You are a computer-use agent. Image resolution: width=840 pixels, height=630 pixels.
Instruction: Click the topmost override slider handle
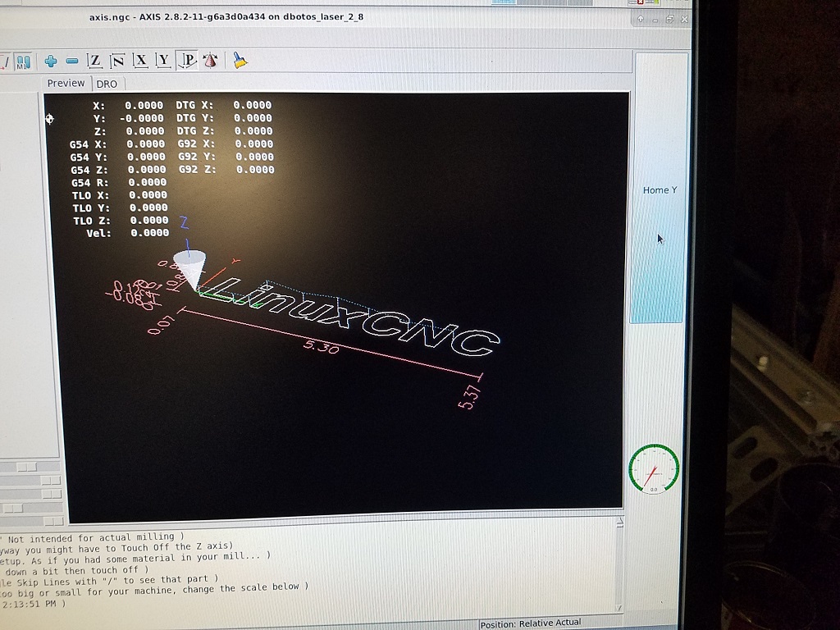27,468
